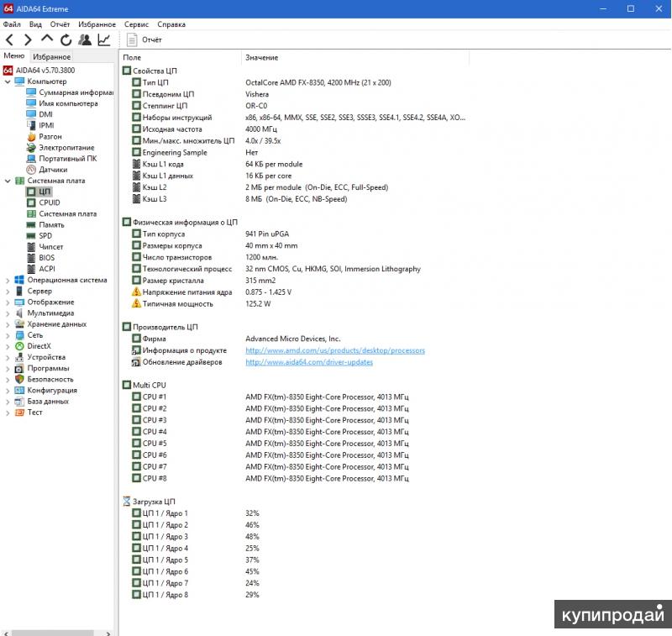The width and height of the screenshot is (672, 636).
Task: Click the sidebar horizontal scrollbar
Action: 51,633
